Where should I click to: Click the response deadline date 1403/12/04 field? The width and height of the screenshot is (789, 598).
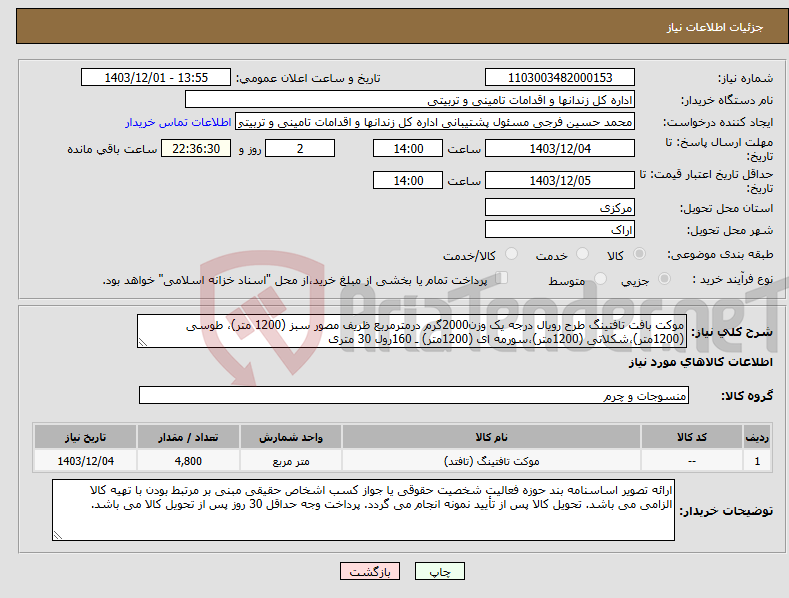[560, 148]
